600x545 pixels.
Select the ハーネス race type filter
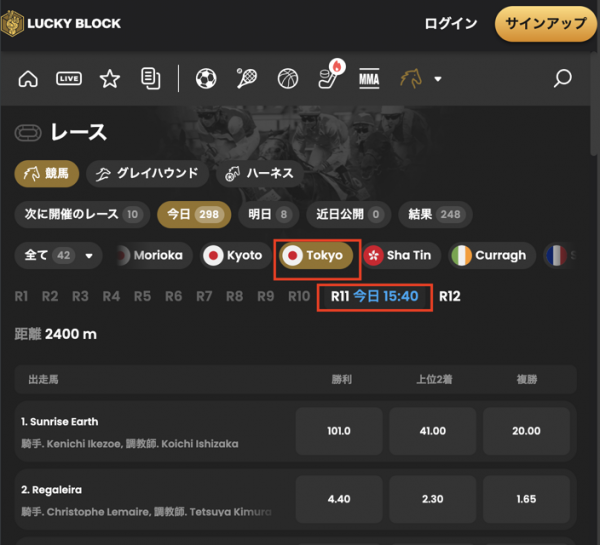click(259, 174)
